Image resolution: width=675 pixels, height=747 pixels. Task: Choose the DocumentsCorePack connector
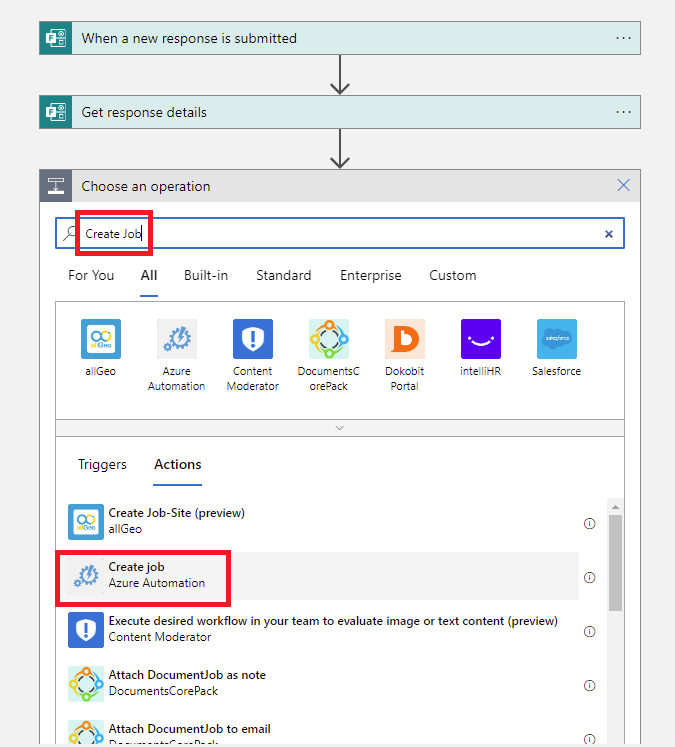click(x=329, y=339)
